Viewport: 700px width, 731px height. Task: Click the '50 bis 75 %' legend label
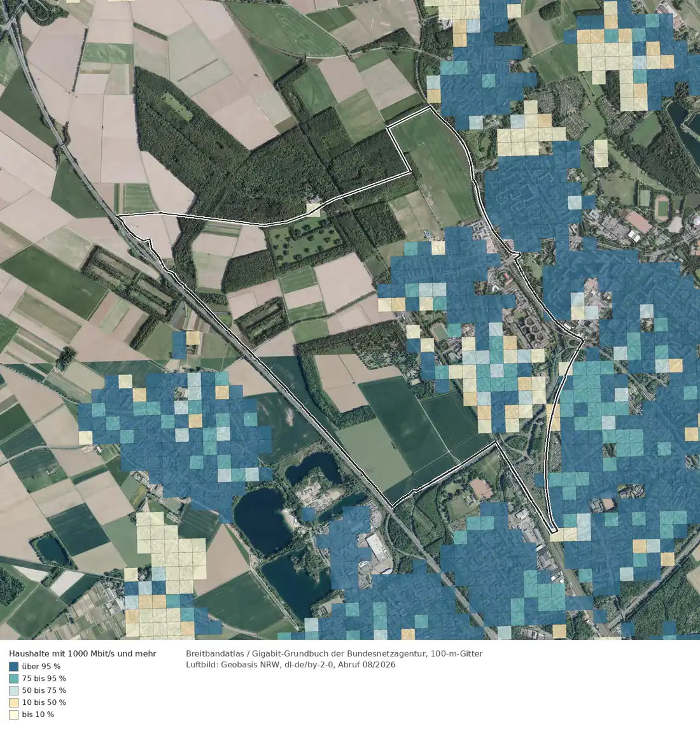[44, 690]
